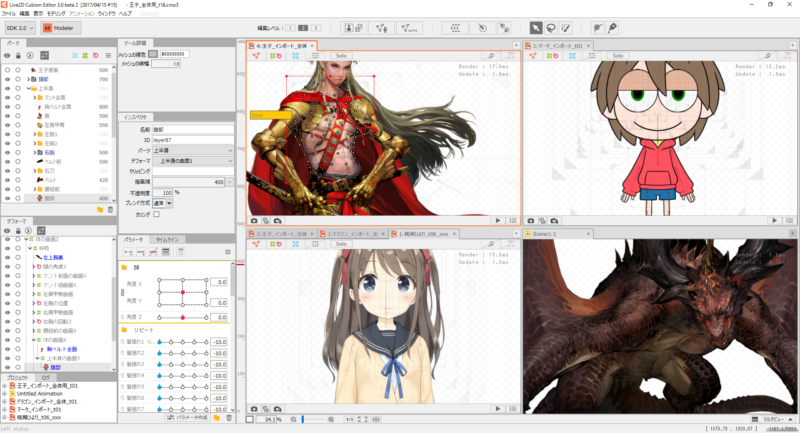Select the brush selection tool in toolbar
800x433 pixels.
tap(566, 28)
